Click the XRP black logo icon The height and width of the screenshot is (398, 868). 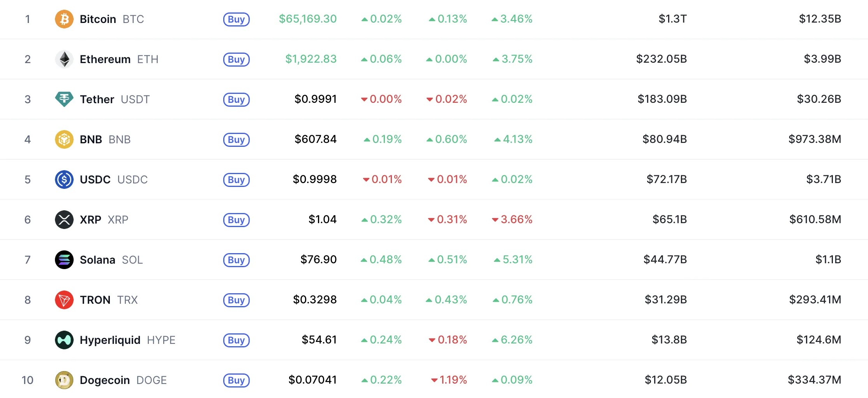(x=64, y=220)
